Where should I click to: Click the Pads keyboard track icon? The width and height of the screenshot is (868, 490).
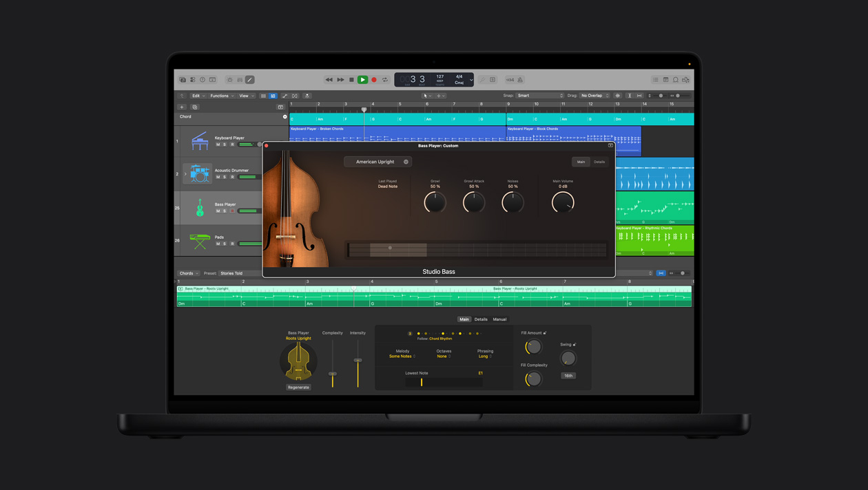pyautogui.click(x=199, y=240)
